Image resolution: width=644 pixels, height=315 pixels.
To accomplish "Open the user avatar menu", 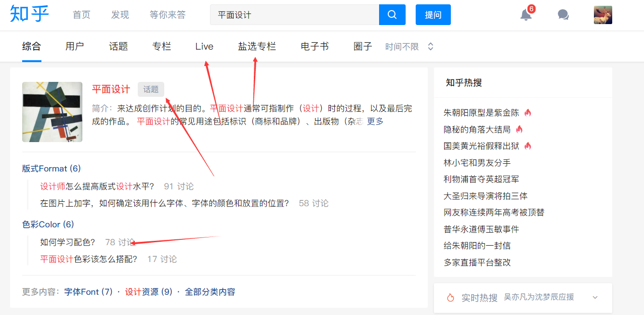I will point(603,15).
